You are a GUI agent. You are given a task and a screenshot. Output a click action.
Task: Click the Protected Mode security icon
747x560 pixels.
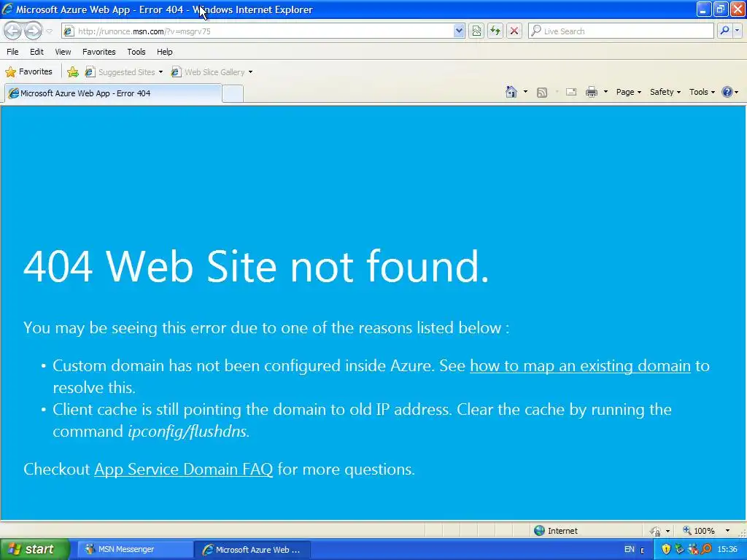656,531
